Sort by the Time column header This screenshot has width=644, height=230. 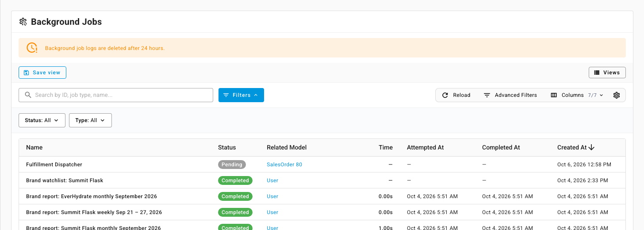(386, 147)
